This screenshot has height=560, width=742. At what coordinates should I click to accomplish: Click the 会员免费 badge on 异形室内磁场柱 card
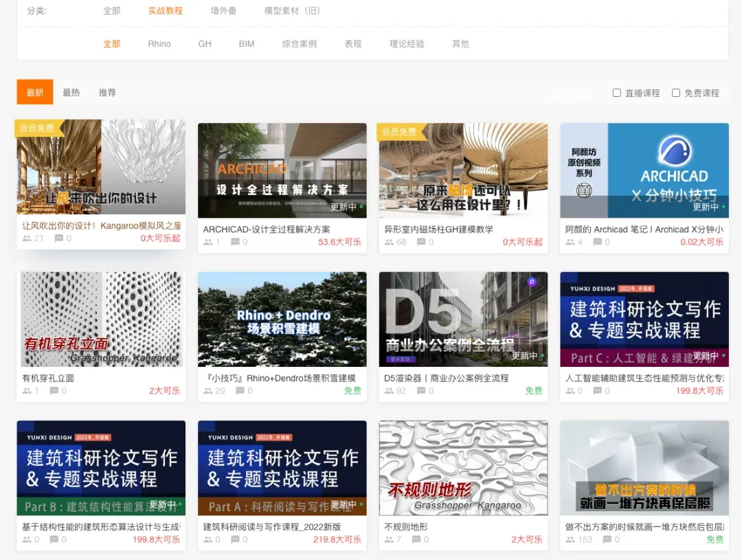pyautogui.click(x=401, y=132)
